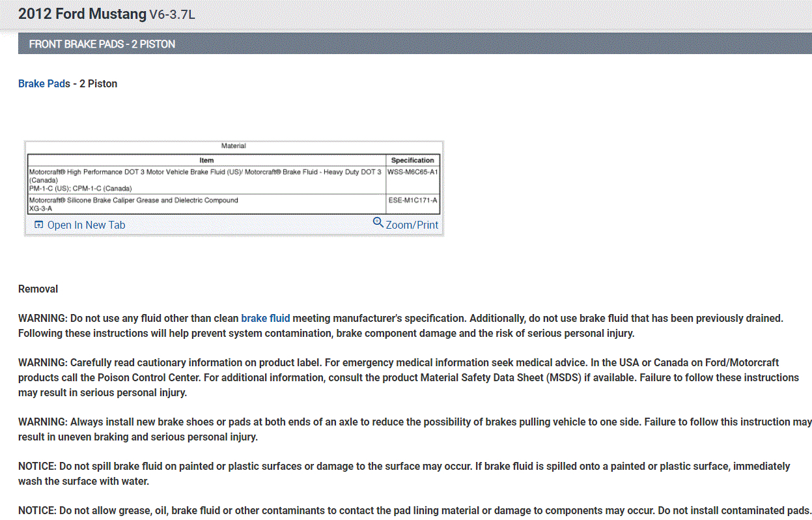Click the 2012 Ford Mustang title
Image resolution: width=812 pixels, height=520 pixels.
pyautogui.click(x=82, y=14)
